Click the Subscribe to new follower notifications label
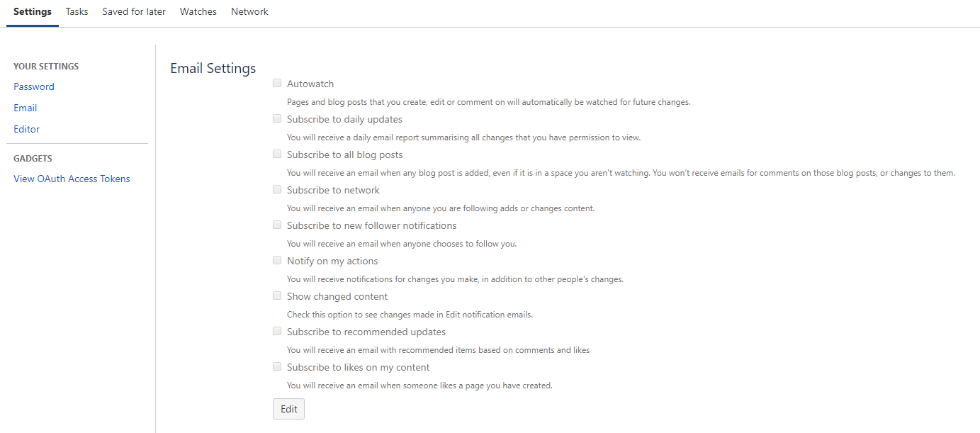This screenshot has height=433, width=980. [372, 225]
